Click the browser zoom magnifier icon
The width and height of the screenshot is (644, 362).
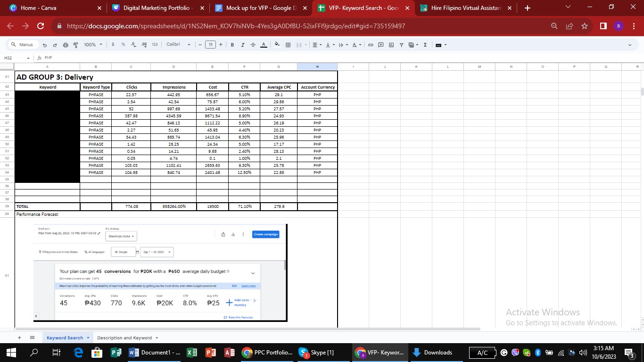(554, 26)
